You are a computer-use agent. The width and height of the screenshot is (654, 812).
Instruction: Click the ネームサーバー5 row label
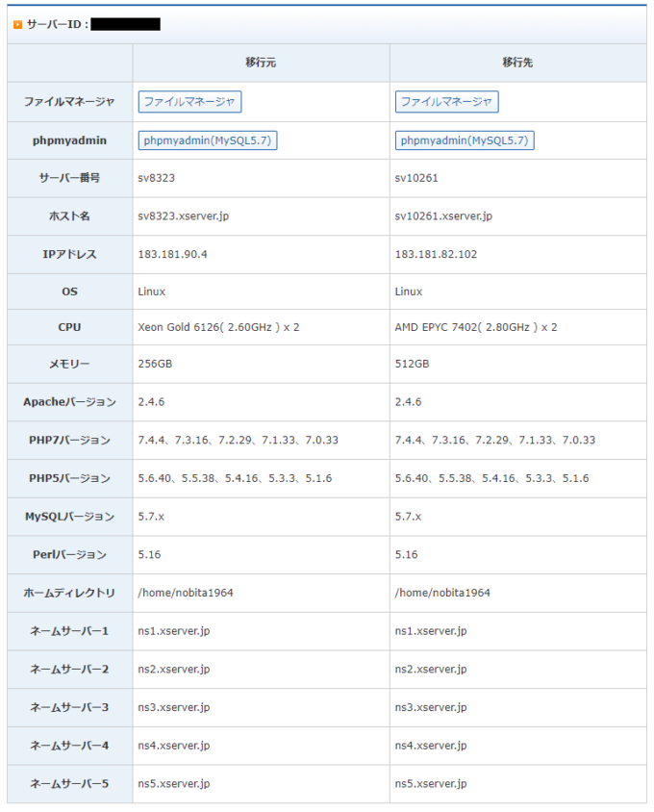point(69,784)
